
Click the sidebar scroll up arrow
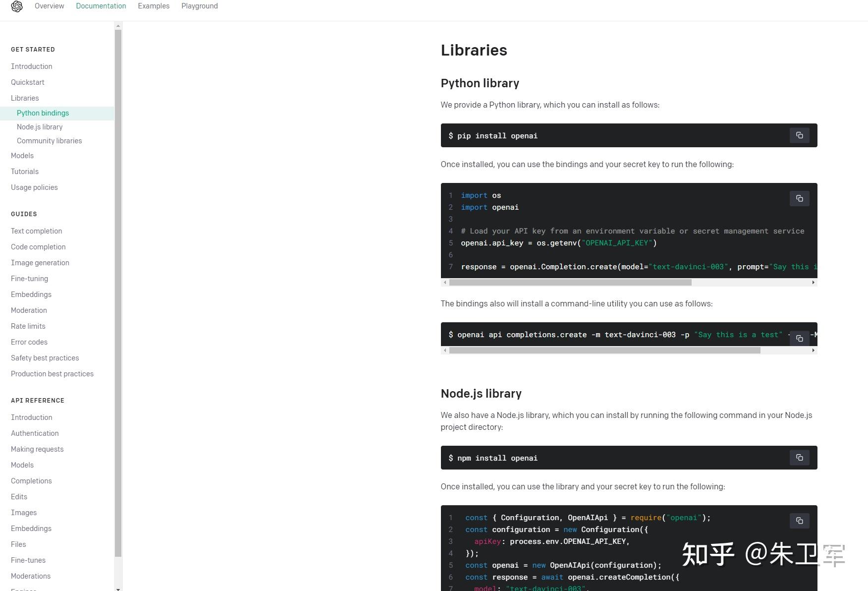click(118, 26)
